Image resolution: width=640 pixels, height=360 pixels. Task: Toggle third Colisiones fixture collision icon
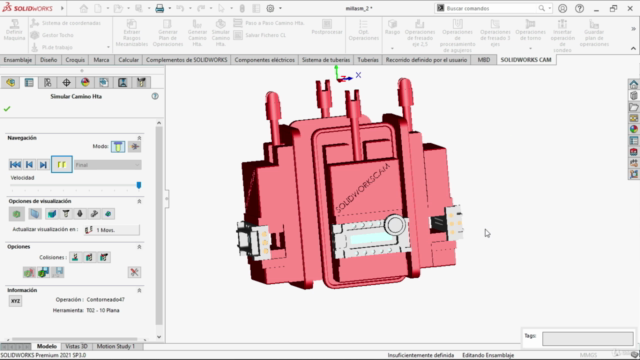(x=104, y=258)
